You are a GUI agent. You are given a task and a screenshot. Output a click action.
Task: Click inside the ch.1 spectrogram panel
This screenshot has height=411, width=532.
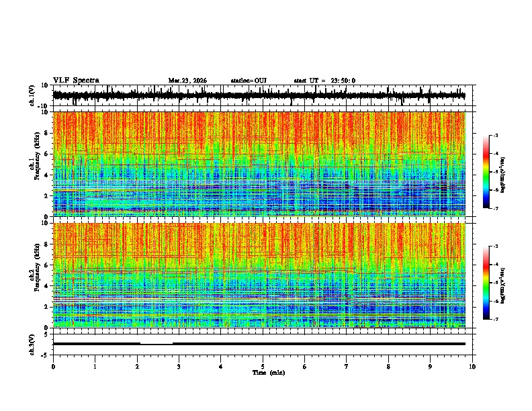[259, 164]
